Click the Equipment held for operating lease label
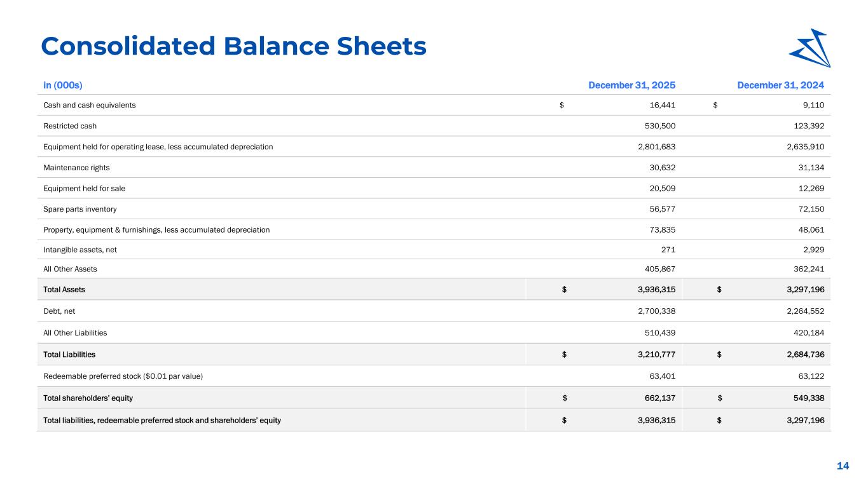The height and width of the screenshot is (488, 868). pyautogui.click(x=158, y=147)
